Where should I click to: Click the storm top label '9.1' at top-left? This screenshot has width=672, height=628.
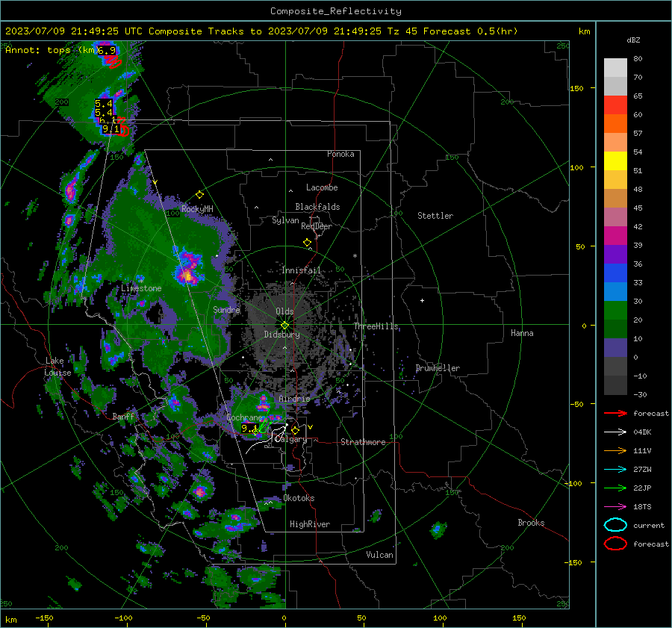click(x=111, y=128)
